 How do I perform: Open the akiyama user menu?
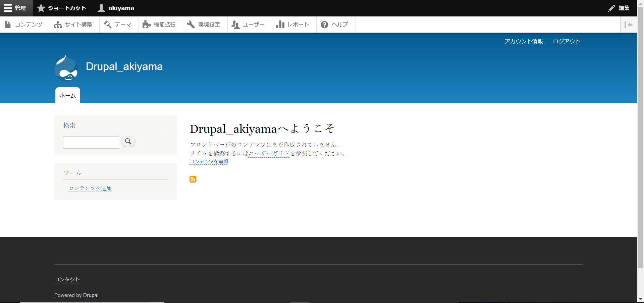click(x=116, y=8)
